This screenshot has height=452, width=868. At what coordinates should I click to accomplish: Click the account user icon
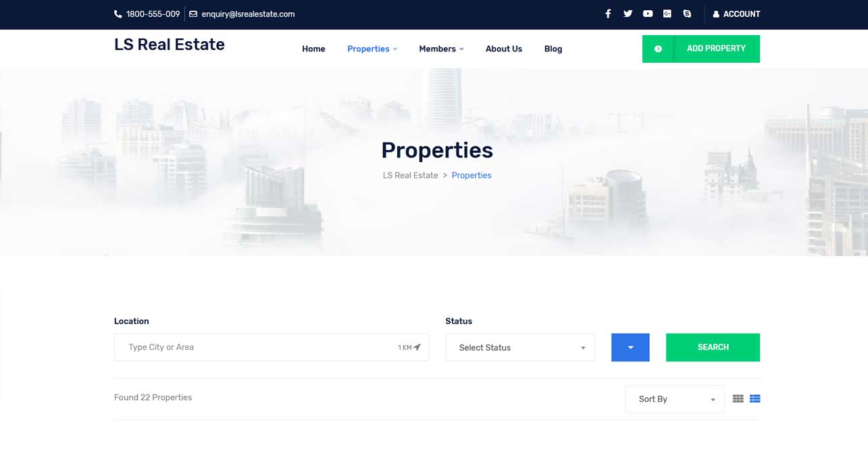716,14
